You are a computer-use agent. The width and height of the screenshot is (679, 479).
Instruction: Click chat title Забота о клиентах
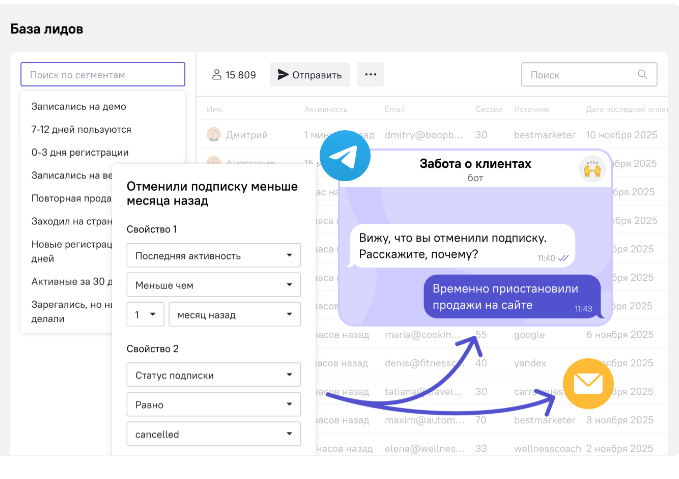(475, 163)
